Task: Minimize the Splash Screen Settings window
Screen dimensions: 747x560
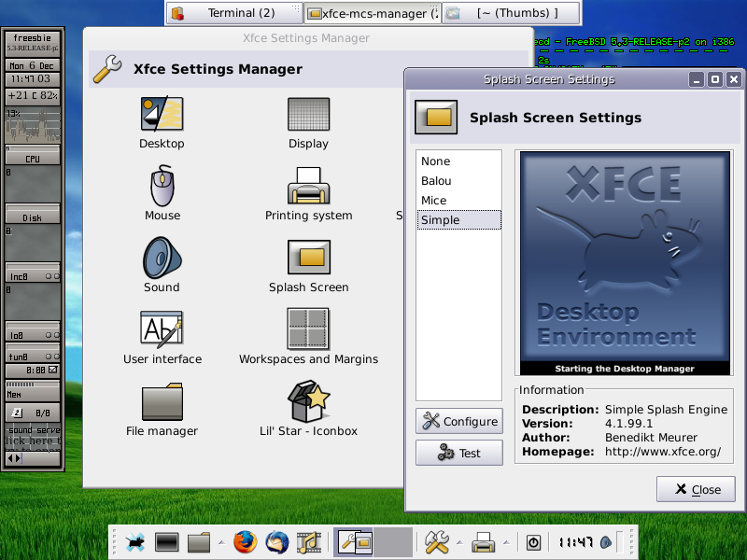Action: [697, 79]
